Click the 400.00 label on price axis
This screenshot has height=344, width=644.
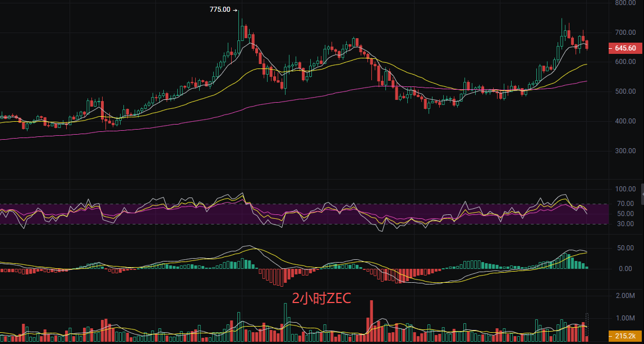pos(625,121)
